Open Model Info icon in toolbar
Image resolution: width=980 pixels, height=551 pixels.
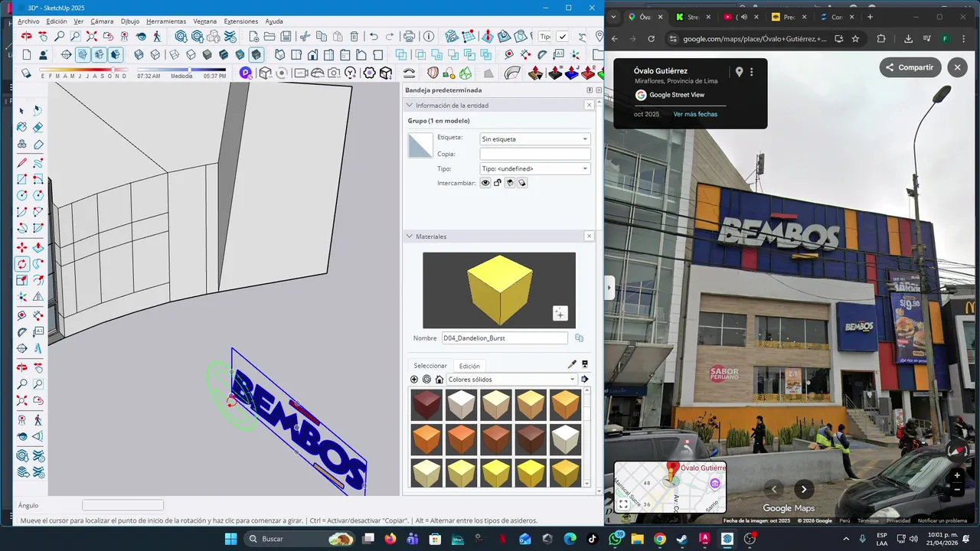click(428, 36)
